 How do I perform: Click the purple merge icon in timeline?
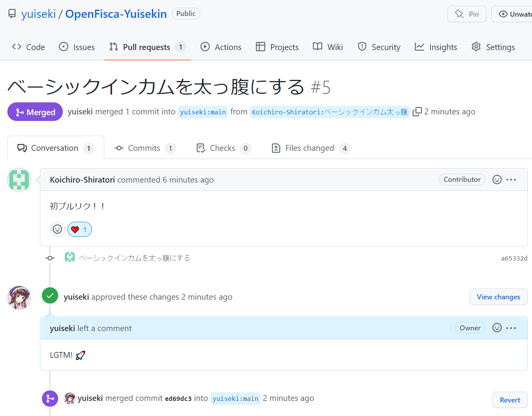coord(50,398)
